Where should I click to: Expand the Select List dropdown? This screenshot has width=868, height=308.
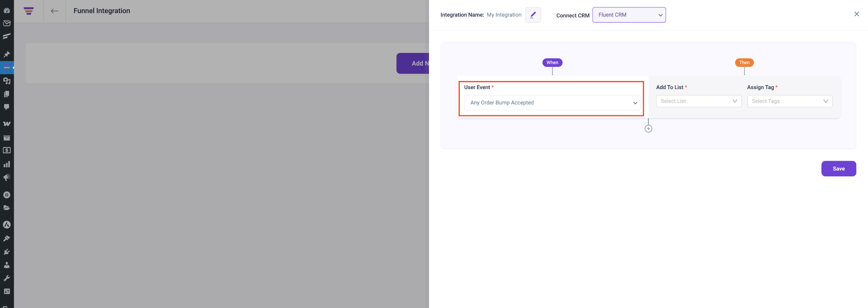698,101
